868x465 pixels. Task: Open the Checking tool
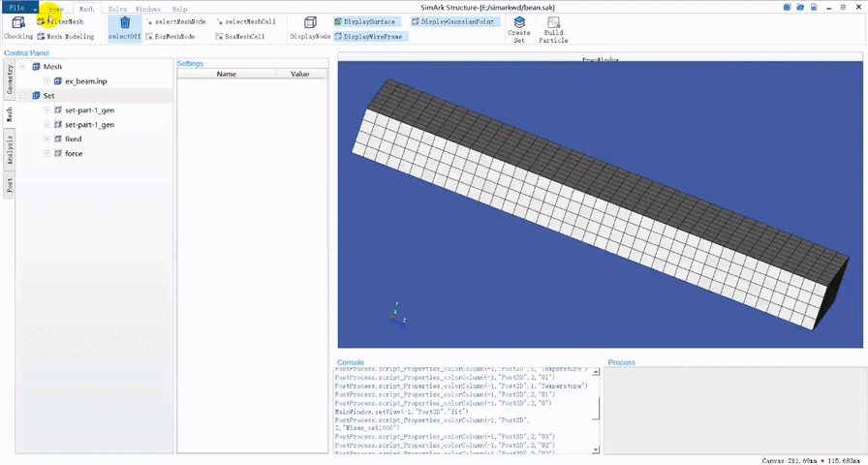[18, 28]
